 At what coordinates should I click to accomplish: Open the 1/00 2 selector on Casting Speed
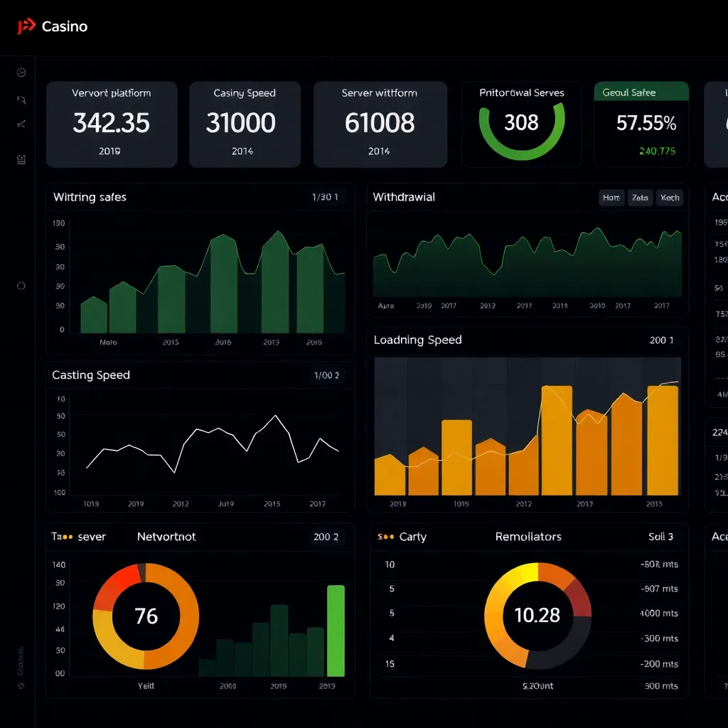click(x=326, y=375)
